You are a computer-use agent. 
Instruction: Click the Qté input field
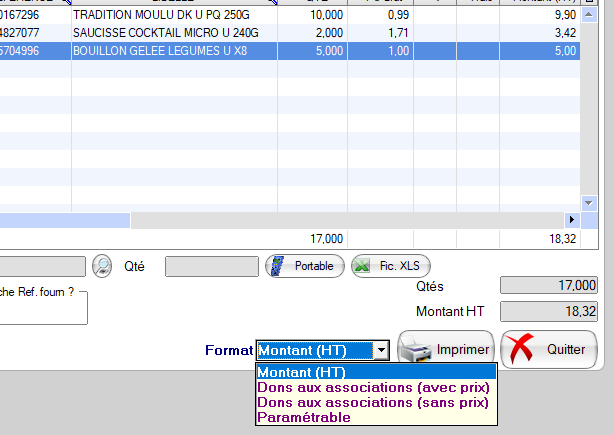209,266
